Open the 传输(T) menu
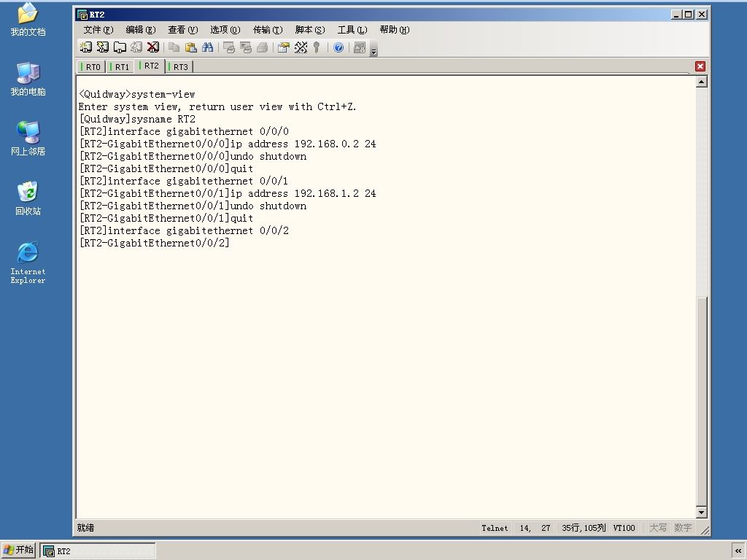Image resolution: width=747 pixels, height=560 pixels. coord(267,29)
